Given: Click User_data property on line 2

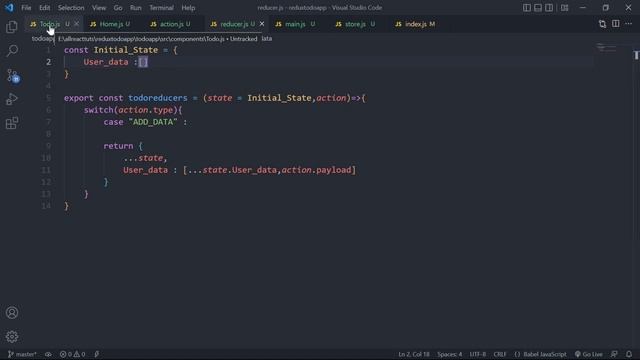Looking at the screenshot, I should coord(106,62).
